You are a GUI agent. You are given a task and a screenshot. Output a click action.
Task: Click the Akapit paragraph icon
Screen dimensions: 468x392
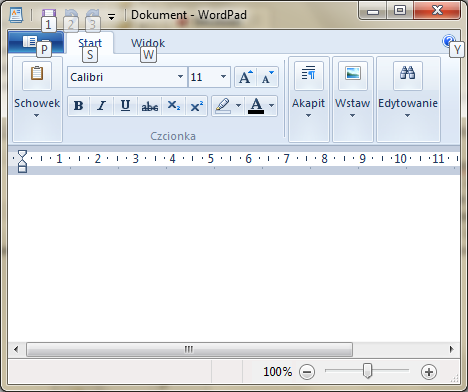[x=309, y=76]
